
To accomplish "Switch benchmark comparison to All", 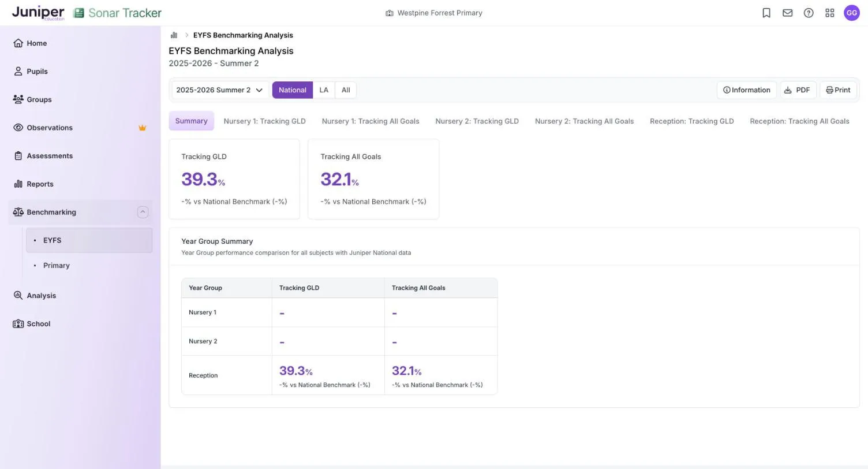I will [x=346, y=90].
